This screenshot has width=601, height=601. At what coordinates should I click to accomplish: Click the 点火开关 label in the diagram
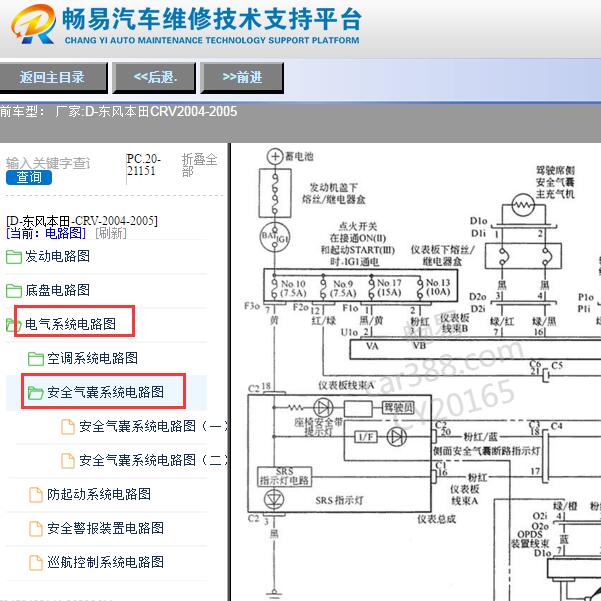[x=358, y=226]
